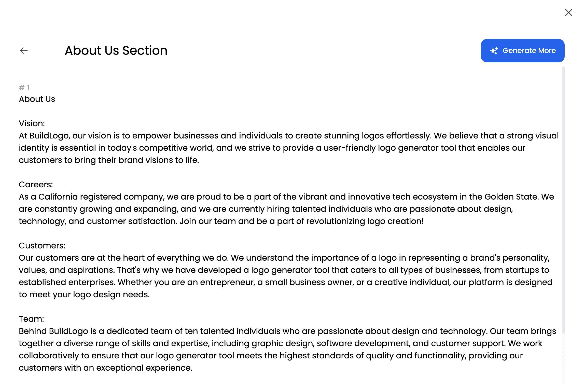Click the vertical scrollbar track
Viewport: 584px width, 392px height.
point(563,199)
